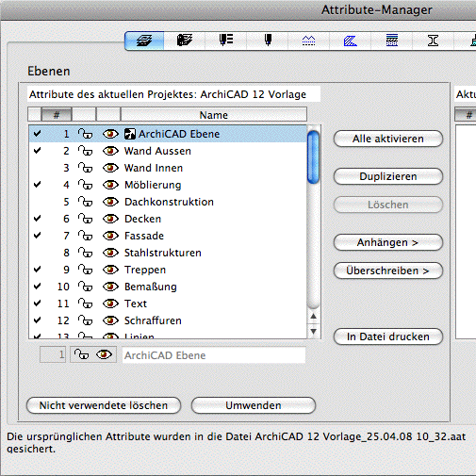The height and width of the screenshot is (476, 476).
Task: Hide the Möblierung layer via eye icon
Action: click(110, 185)
